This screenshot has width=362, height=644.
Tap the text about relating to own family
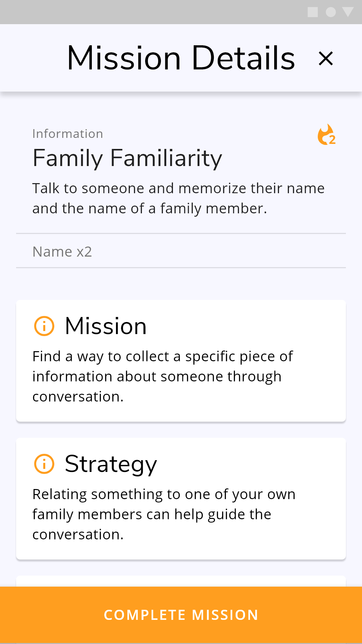[x=164, y=504]
